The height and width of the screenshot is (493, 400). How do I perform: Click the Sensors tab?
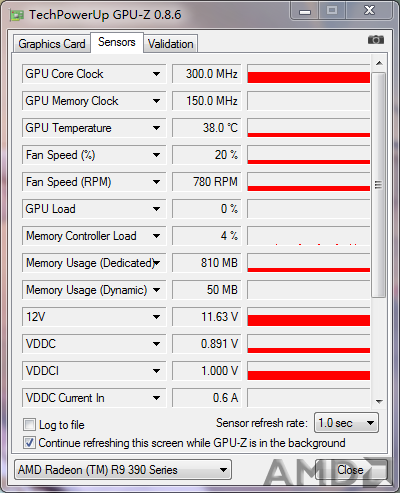tap(117, 42)
